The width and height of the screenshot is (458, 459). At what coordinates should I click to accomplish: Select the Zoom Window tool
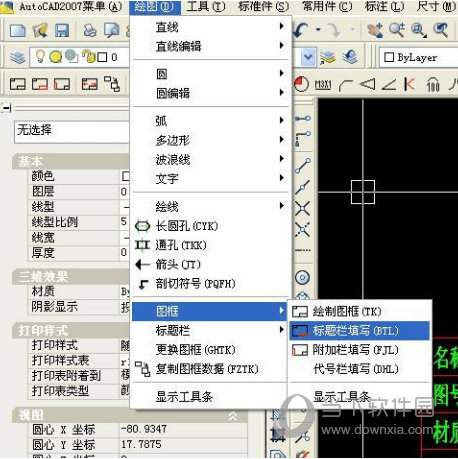click(x=419, y=30)
